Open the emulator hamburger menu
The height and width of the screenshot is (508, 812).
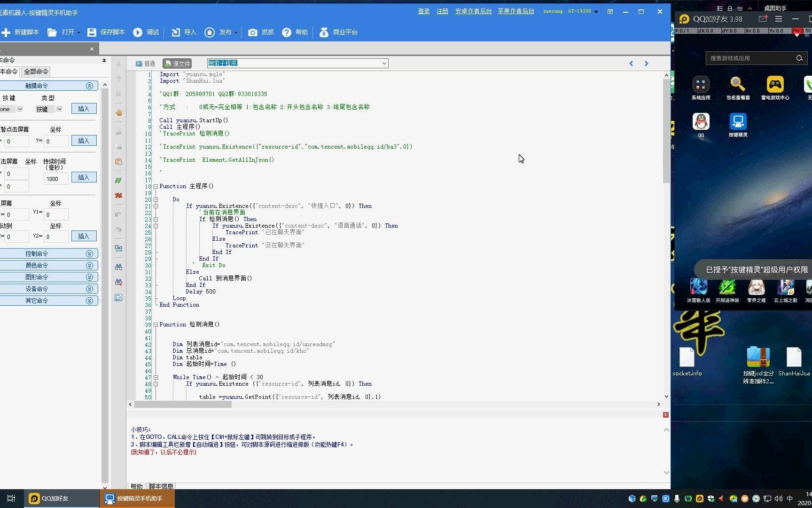coord(779,19)
